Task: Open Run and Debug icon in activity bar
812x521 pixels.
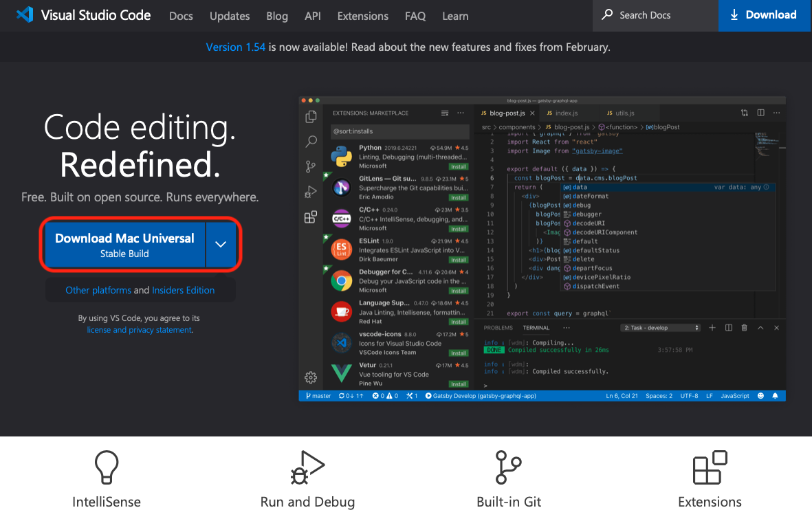Action: (311, 192)
